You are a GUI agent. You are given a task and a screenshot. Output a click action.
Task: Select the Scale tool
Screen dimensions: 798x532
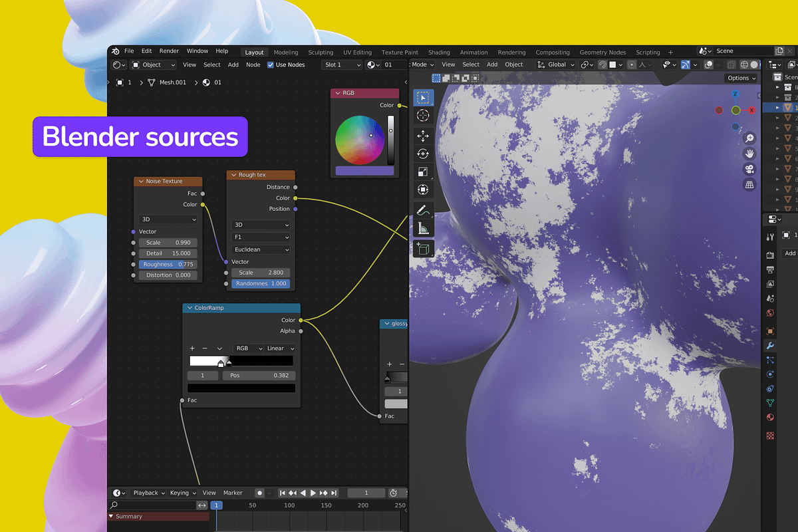pos(423,172)
